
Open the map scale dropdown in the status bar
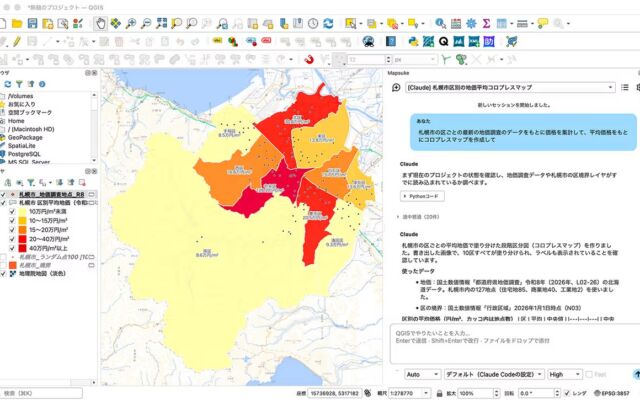pos(426,393)
